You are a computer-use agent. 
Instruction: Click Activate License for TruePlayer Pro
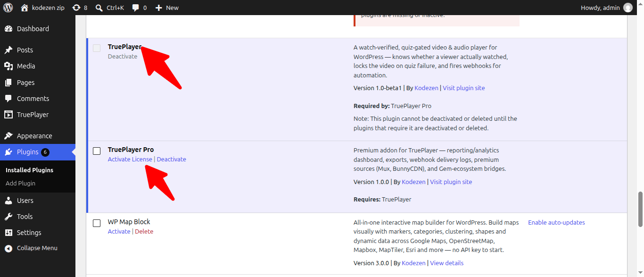(130, 159)
